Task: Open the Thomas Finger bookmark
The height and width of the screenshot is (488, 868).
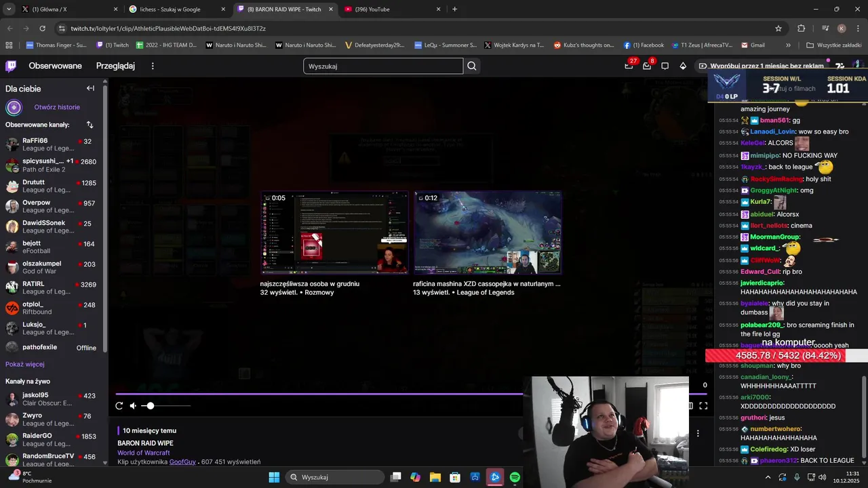Action: pos(56,45)
